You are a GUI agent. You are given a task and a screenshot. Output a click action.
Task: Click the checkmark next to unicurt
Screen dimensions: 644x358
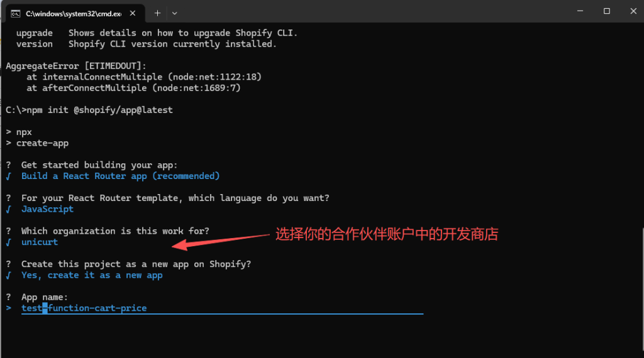[x=9, y=242]
